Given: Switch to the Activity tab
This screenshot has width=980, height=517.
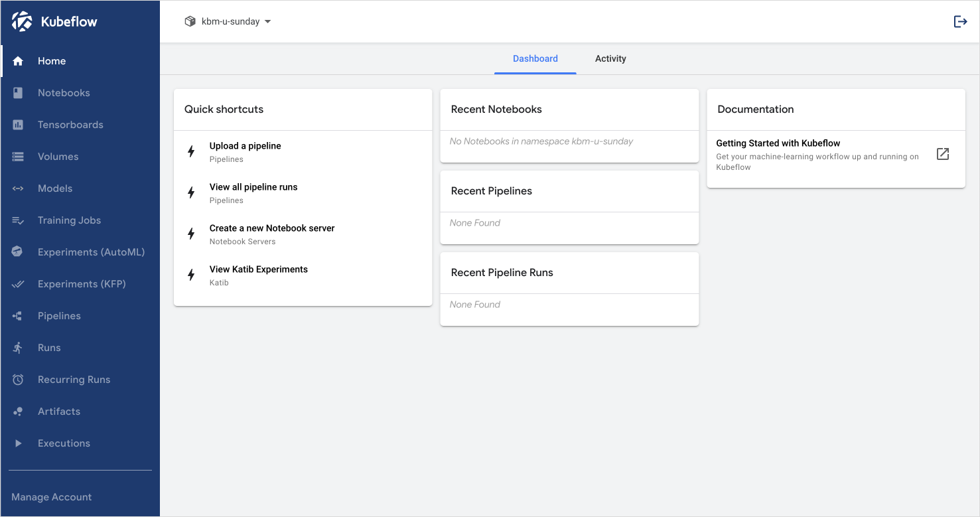Looking at the screenshot, I should click(x=610, y=58).
